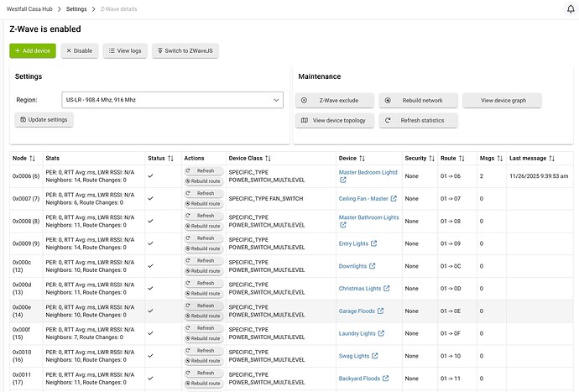The height and width of the screenshot is (392, 579).
Task: Navigate to Settings breadcrumb
Action: click(76, 8)
